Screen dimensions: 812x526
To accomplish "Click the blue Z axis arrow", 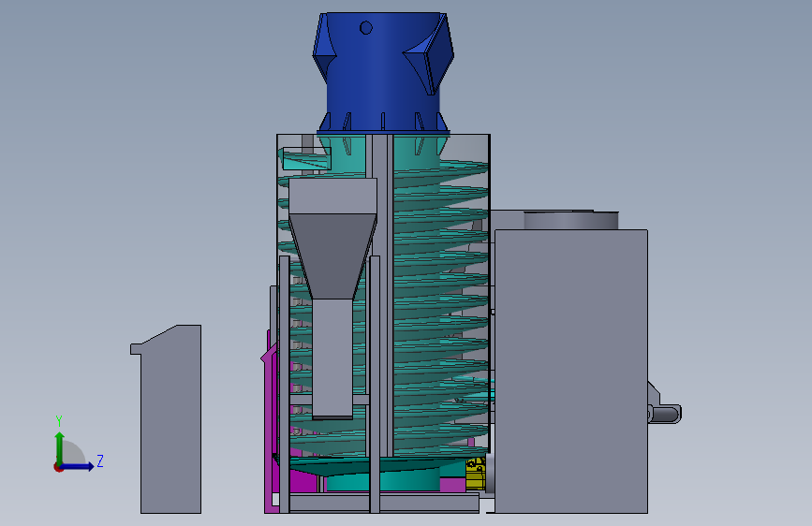I will 78,466.
